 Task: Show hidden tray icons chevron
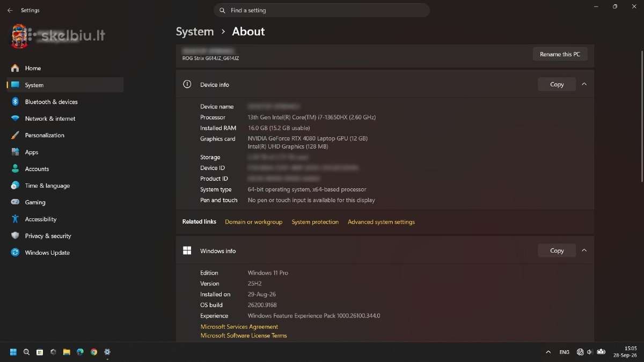(x=548, y=352)
